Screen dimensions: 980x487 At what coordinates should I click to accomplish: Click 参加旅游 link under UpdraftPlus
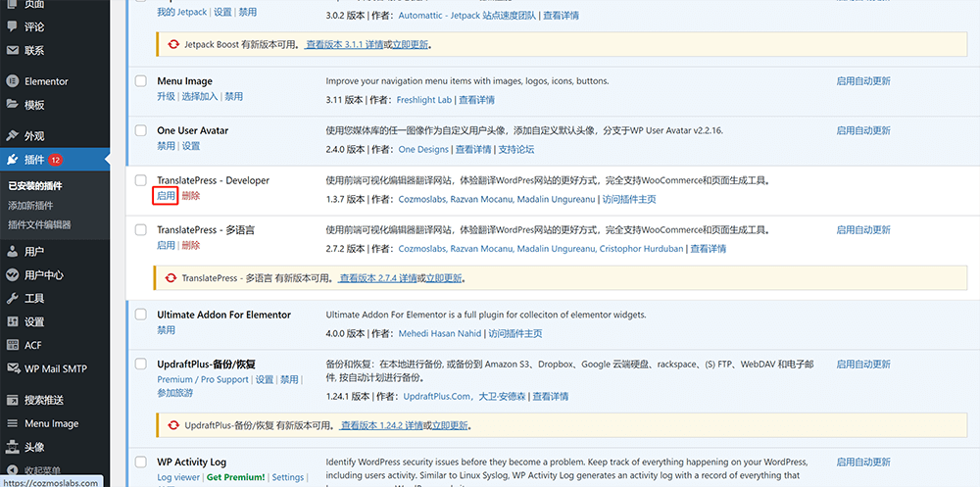pyautogui.click(x=175, y=393)
